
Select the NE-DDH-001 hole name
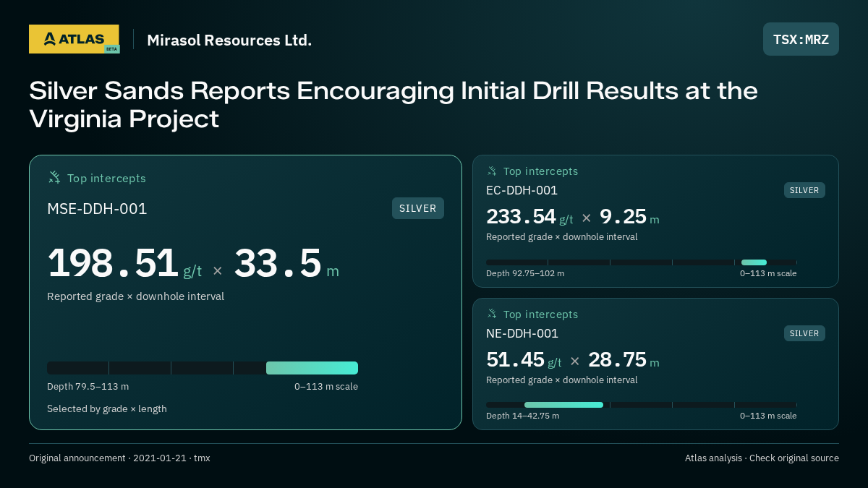tap(522, 333)
